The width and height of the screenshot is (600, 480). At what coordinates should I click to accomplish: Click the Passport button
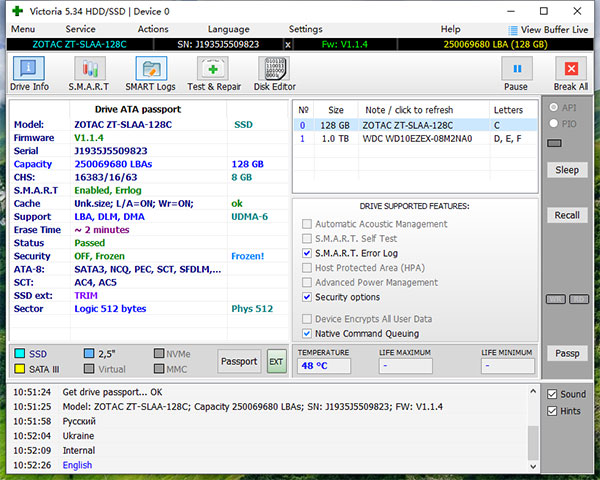[x=239, y=362]
